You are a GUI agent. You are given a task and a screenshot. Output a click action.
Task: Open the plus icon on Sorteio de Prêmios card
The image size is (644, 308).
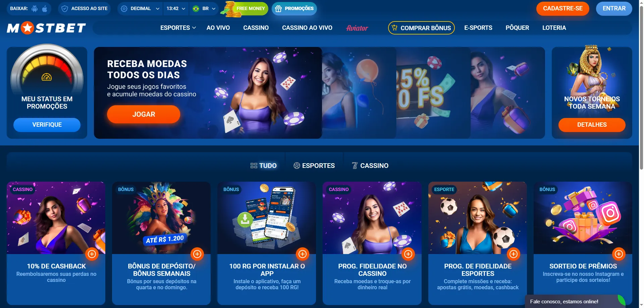[619, 254]
